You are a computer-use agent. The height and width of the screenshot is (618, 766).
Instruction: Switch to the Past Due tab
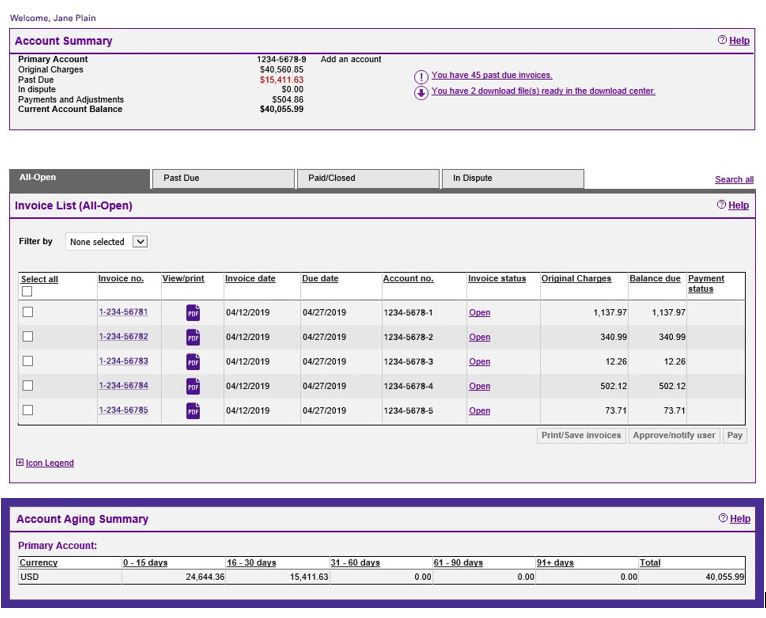[222, 178]
